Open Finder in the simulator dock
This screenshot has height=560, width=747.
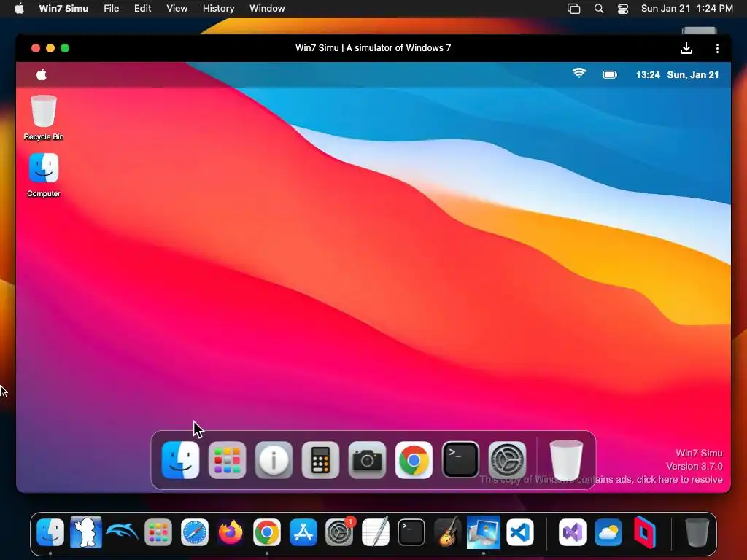click(180, 460)
